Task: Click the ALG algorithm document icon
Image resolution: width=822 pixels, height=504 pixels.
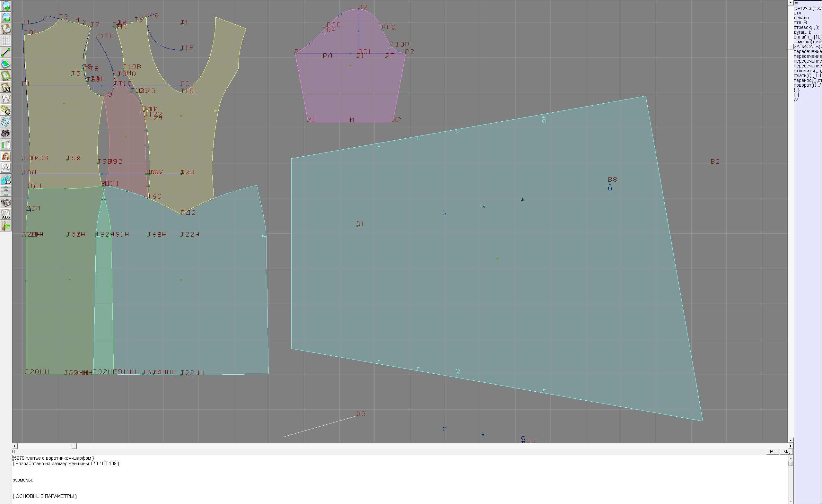Action: (6, 214)
